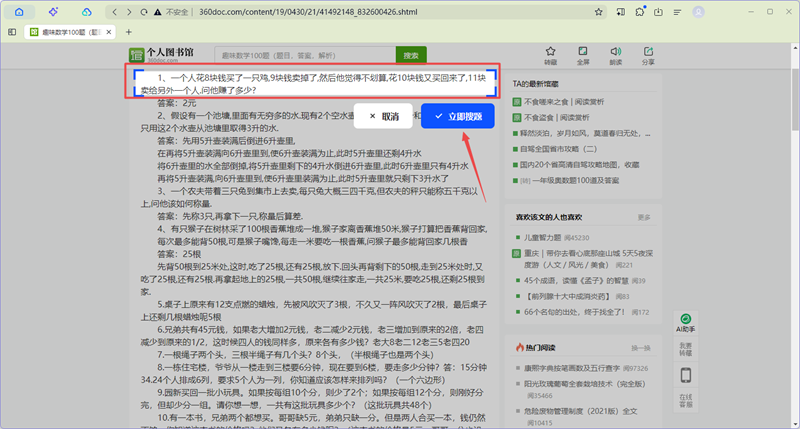Open the AI sparkle assistant icon
Image resolution: width=800 pixels, height=429 pixels.
53,12
